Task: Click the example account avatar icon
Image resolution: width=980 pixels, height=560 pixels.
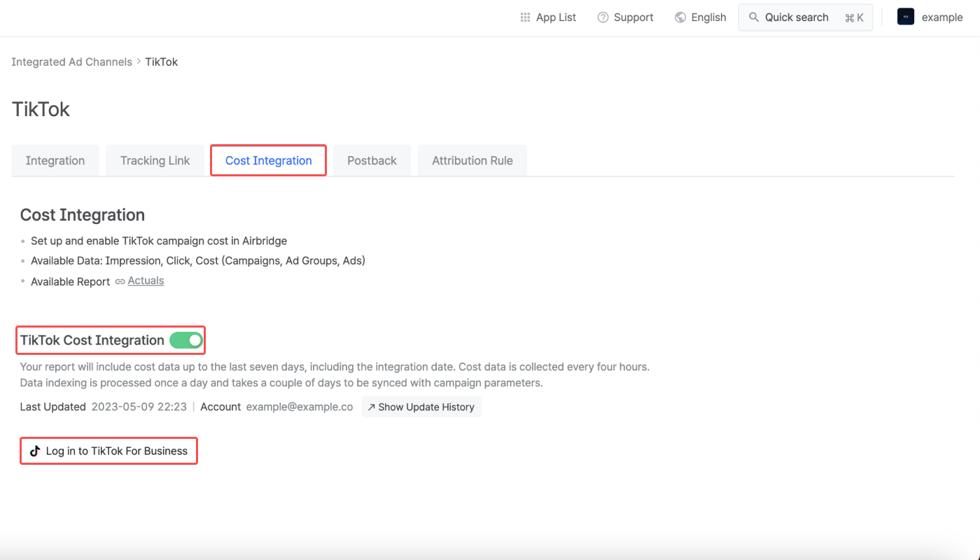Action: (x=906, y=17)
